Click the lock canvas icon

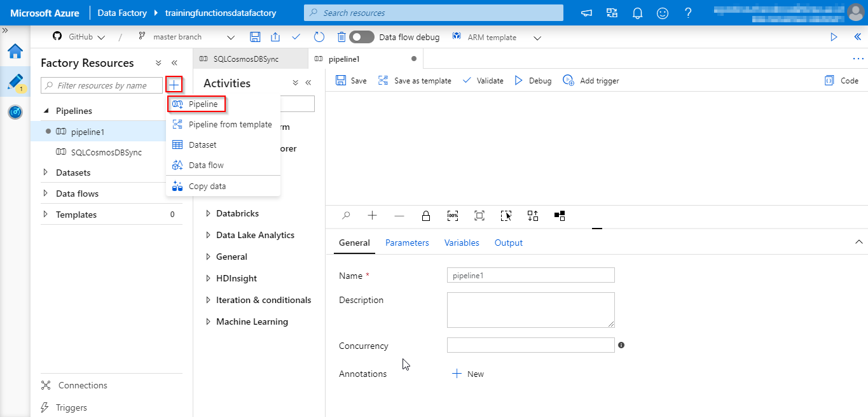[426, 215]
